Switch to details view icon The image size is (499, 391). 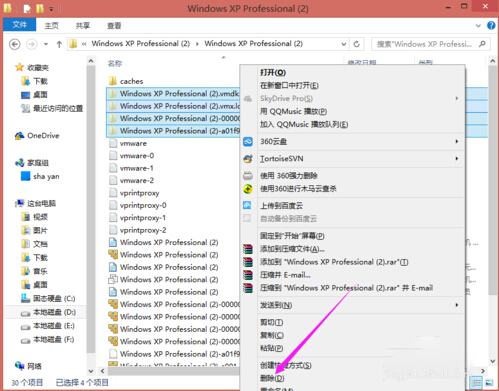pyautogui.click(x=477, y=383)
